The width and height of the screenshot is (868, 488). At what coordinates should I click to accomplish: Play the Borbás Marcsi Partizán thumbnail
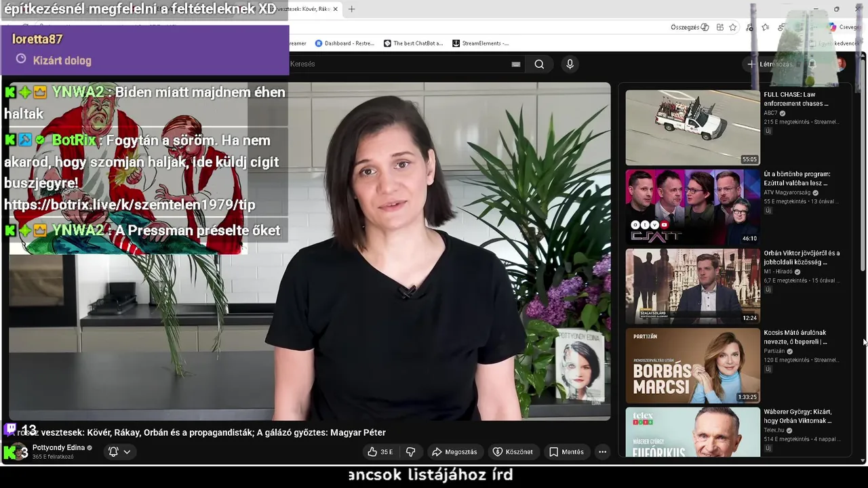(692, 365)
